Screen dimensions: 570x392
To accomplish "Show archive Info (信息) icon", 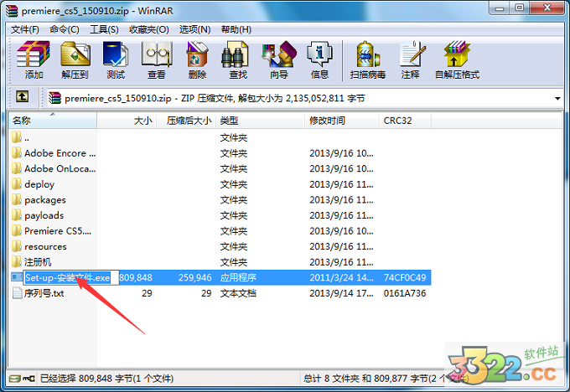I will (x=319, y=54).
